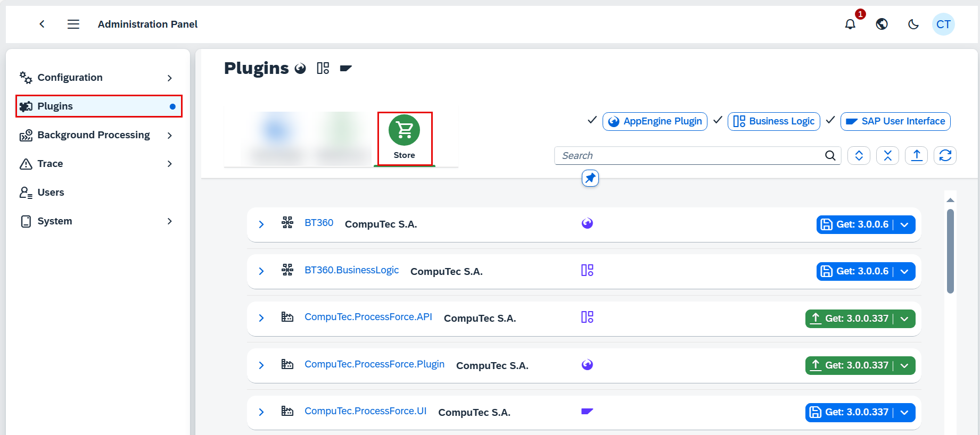Open Trace in the sidebar

tap(99, 164)
